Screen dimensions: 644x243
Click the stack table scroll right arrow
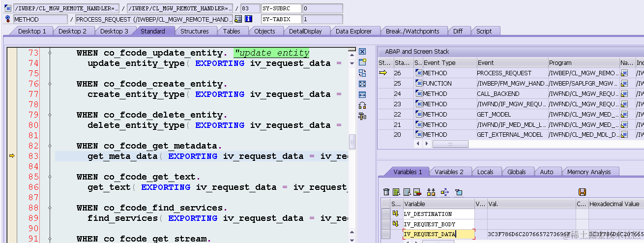(427, 144)
